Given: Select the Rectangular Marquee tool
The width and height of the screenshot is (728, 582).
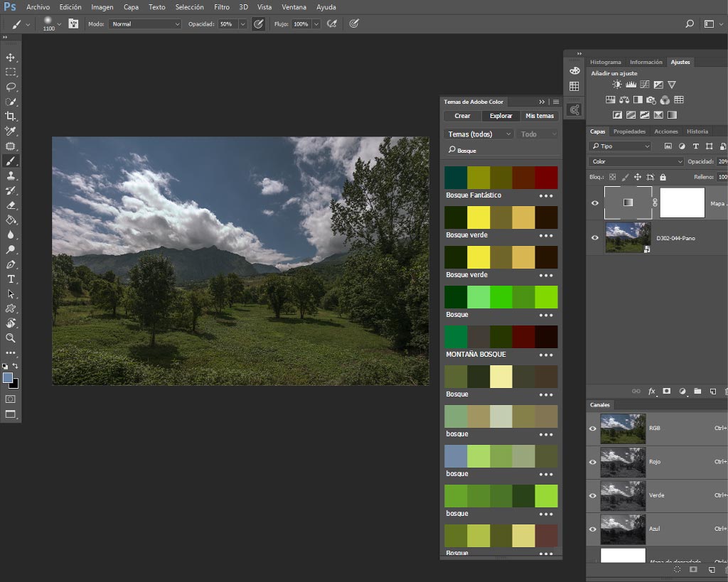Looking at the screenshot, I should [10, 72].
